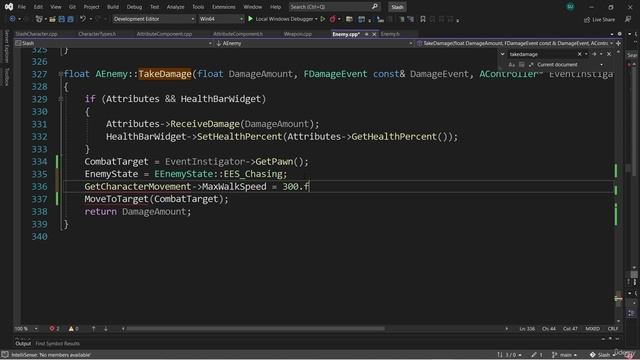Image resolution: width=640 pixels, height=360 pixels.
Task: Click the Save icon in toolbar
Action: click(62, 19)
